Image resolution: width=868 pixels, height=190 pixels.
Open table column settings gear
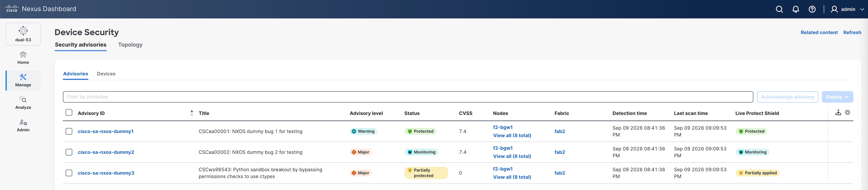coord(848,112)
